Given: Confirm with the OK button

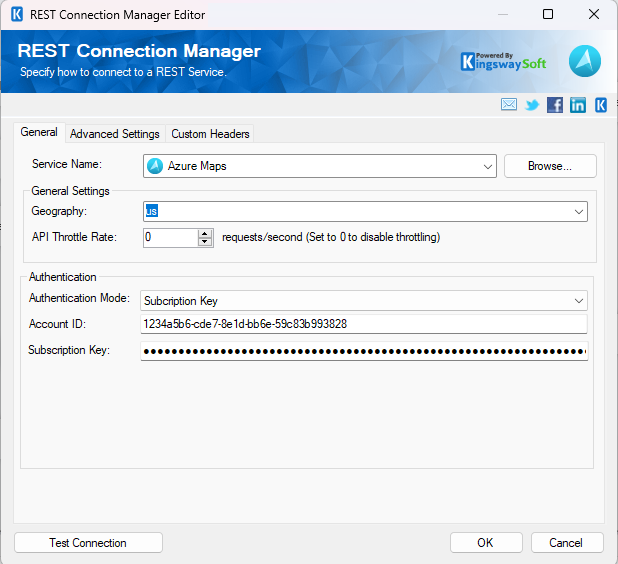Looking at the screenshot, I should (486, 543).
